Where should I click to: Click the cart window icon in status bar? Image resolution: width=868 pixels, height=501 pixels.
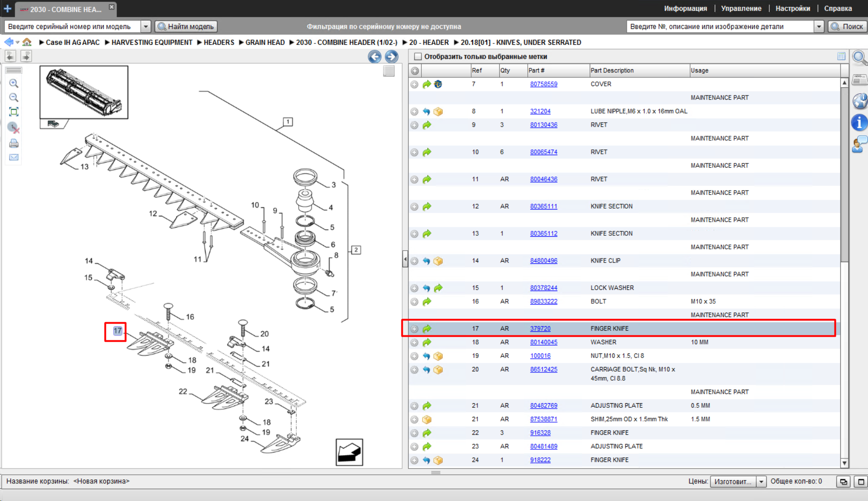click(x=844, y=482)
